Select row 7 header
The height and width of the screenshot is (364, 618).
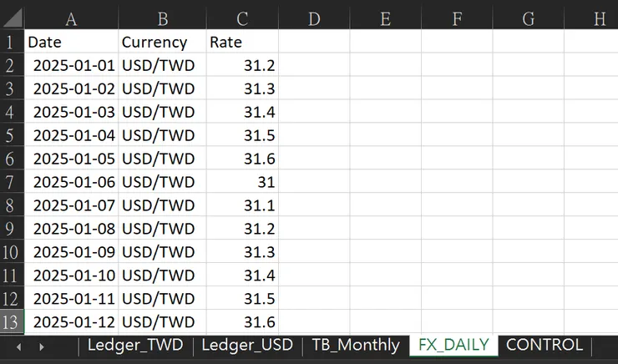[x=12, y=181]
